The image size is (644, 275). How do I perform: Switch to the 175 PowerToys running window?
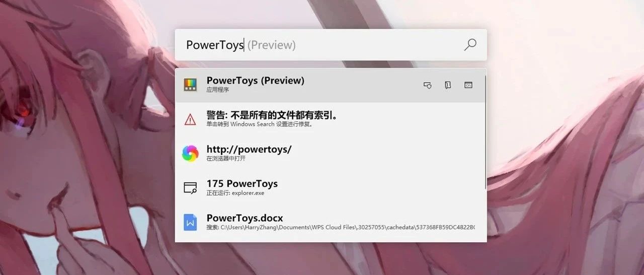(x=330, y=188)
